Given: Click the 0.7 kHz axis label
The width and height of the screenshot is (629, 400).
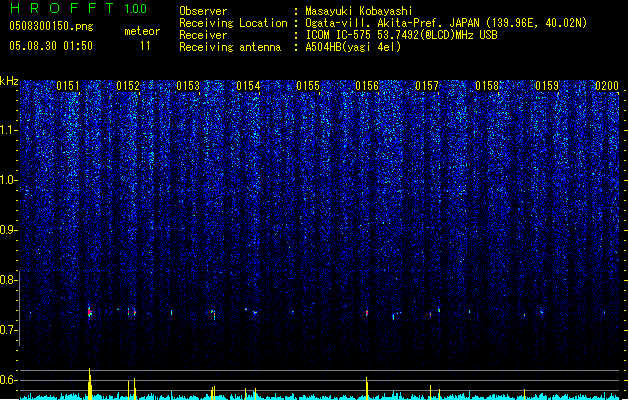Looking at the screenshot, I should pyautogui.click(x=7, y=330).
